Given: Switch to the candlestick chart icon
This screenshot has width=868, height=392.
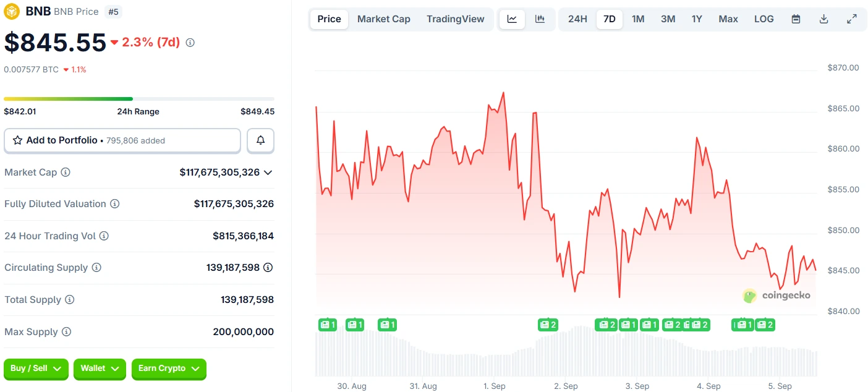Looking at the screenshot, I should click(x=539, y=19).
